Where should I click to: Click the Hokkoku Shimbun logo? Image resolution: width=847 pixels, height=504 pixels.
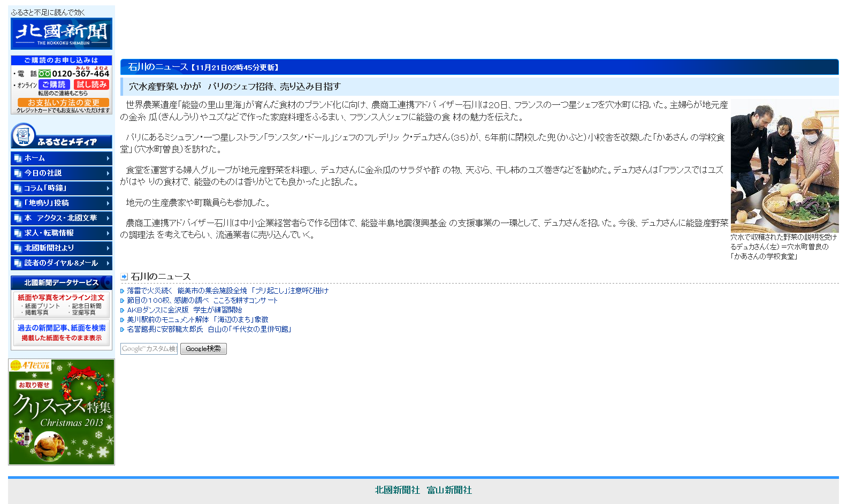pyautogui.click(x=61, y=34)
